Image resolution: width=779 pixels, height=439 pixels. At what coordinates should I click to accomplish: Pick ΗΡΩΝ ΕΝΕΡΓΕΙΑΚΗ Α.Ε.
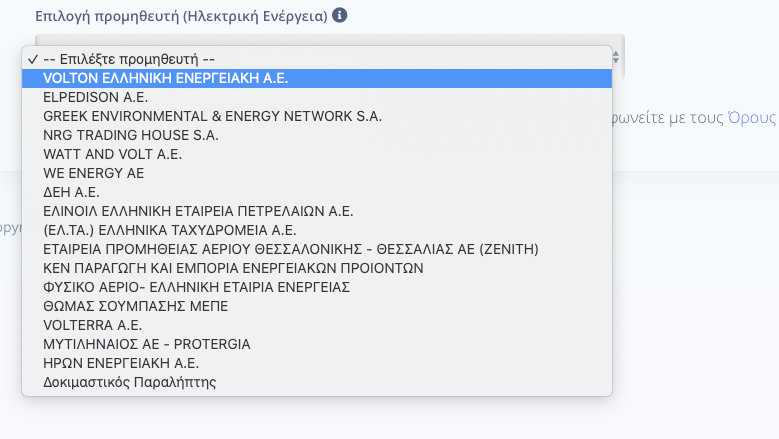pyautogui.click(x=317, y=363)
